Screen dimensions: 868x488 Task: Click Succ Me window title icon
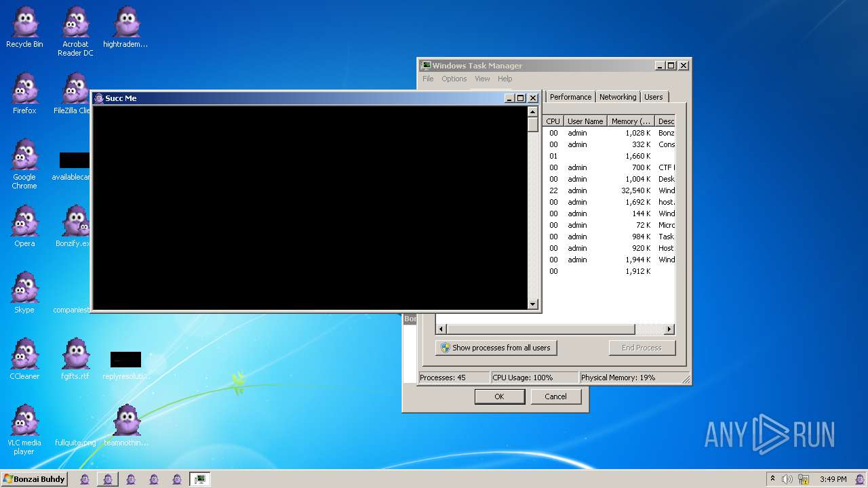coord(99,98)
